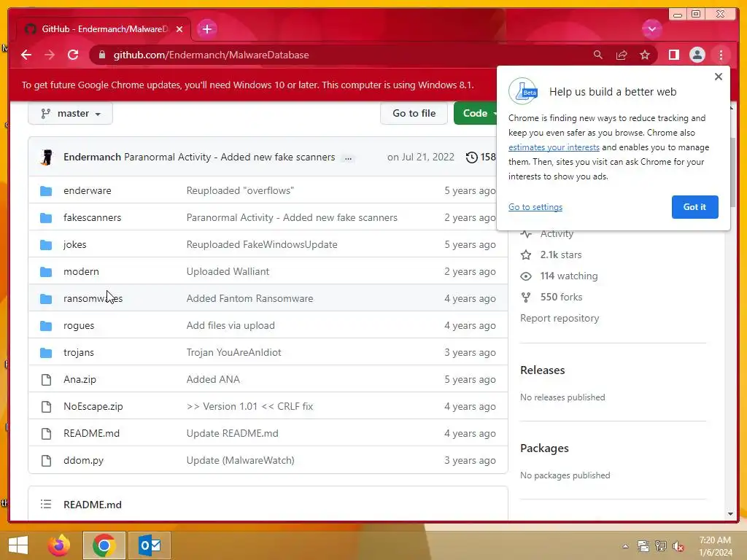Image resolution: width=747 pixels, height=560 pixels.
Task: Open Outlook from the taskbar
Action: point(150,545)
